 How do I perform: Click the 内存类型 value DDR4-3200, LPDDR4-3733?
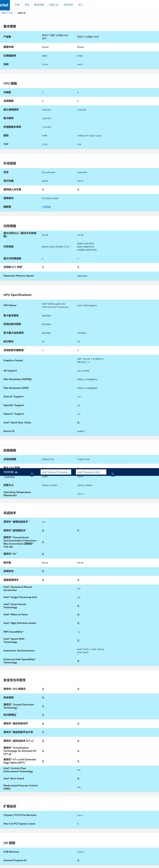coord(56,247)
